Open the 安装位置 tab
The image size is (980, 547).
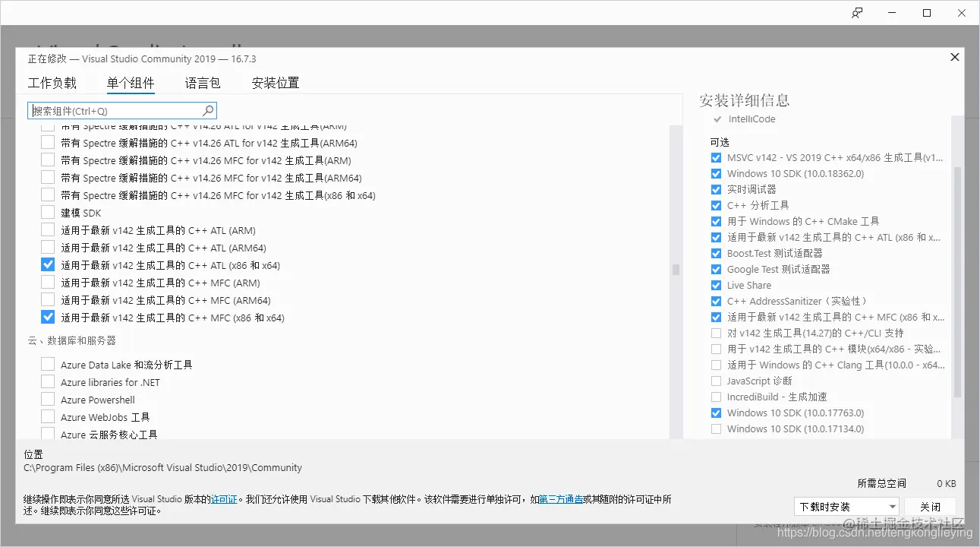(276, 83)
